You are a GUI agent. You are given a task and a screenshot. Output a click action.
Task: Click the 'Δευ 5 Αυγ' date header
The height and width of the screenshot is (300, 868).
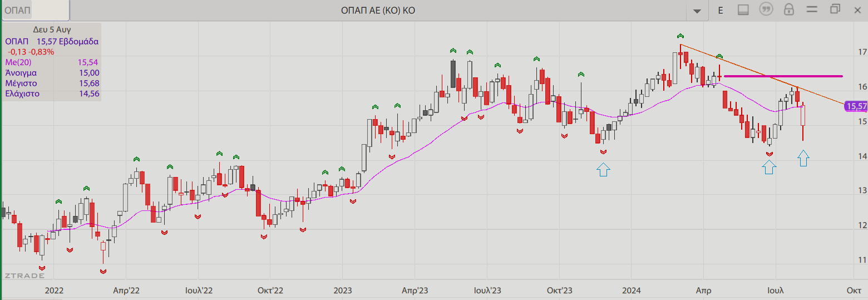point(52,29)
